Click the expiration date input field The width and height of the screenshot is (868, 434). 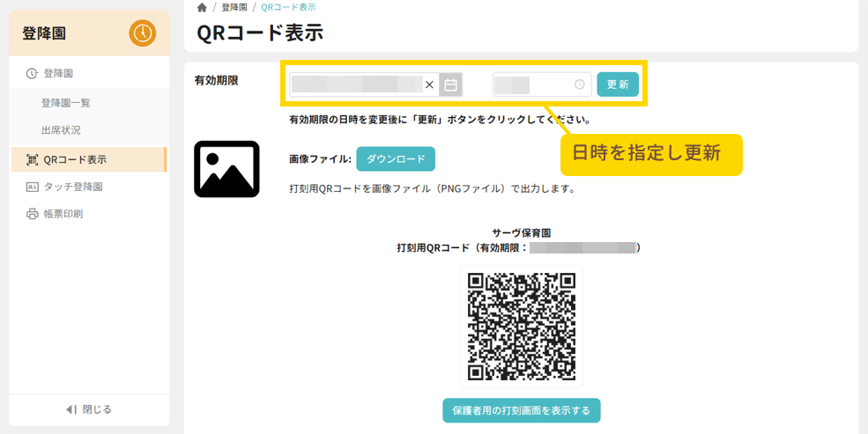coord(357,85)
